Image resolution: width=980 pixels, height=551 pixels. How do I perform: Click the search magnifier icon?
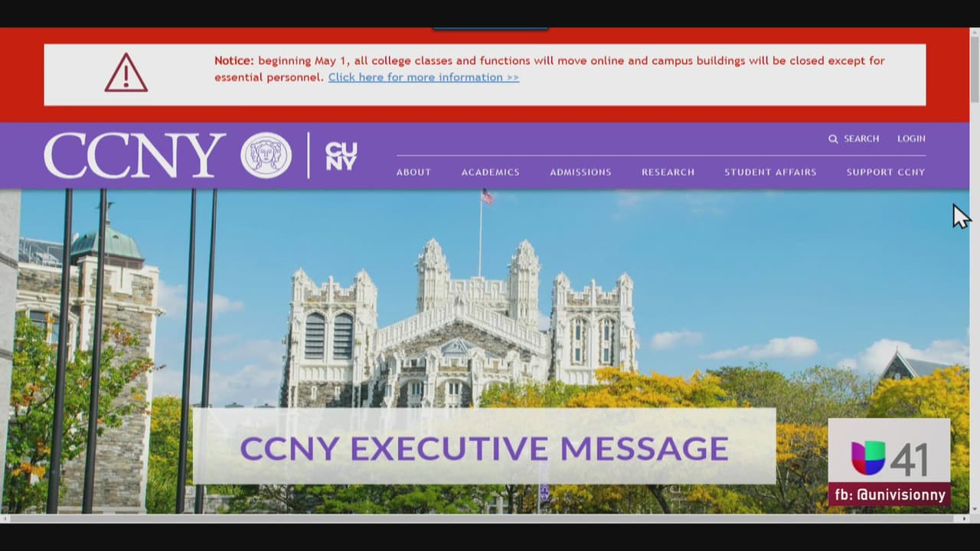point(833,139)
